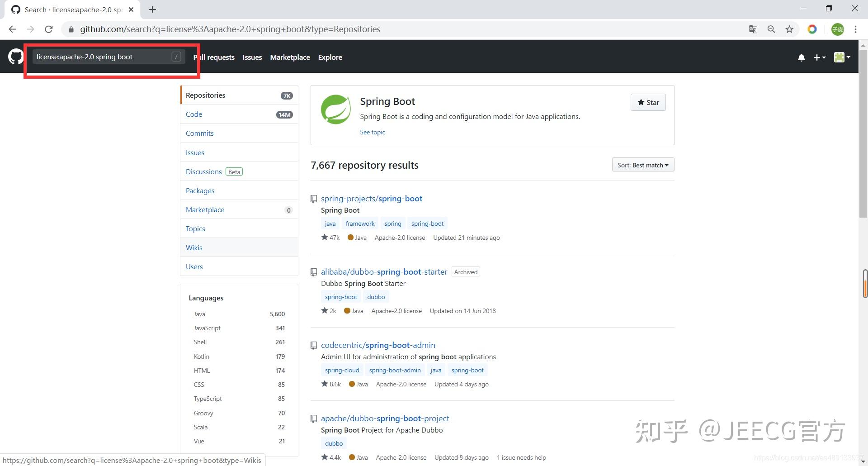Open the plus create-new dropdown
Screen dimensions: 868x466
819,57
